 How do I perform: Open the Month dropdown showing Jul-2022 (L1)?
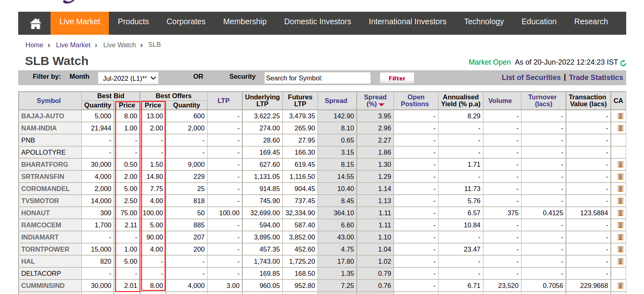click(128, 78)
